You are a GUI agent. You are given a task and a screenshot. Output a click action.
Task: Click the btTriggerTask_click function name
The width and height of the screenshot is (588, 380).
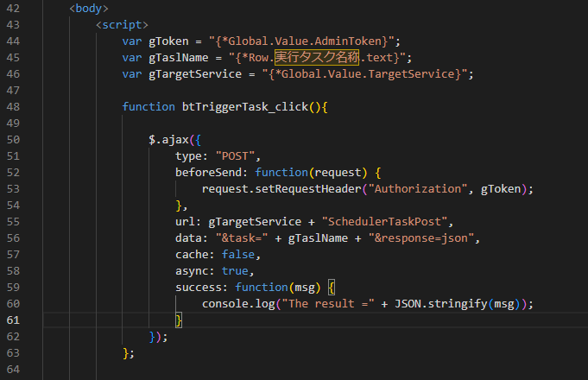pos(245,107)
